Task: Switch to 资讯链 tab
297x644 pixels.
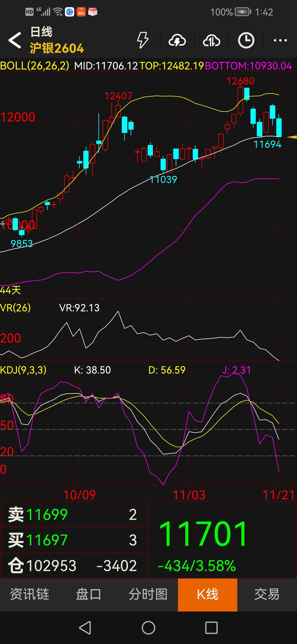Action: click(30, 594)
